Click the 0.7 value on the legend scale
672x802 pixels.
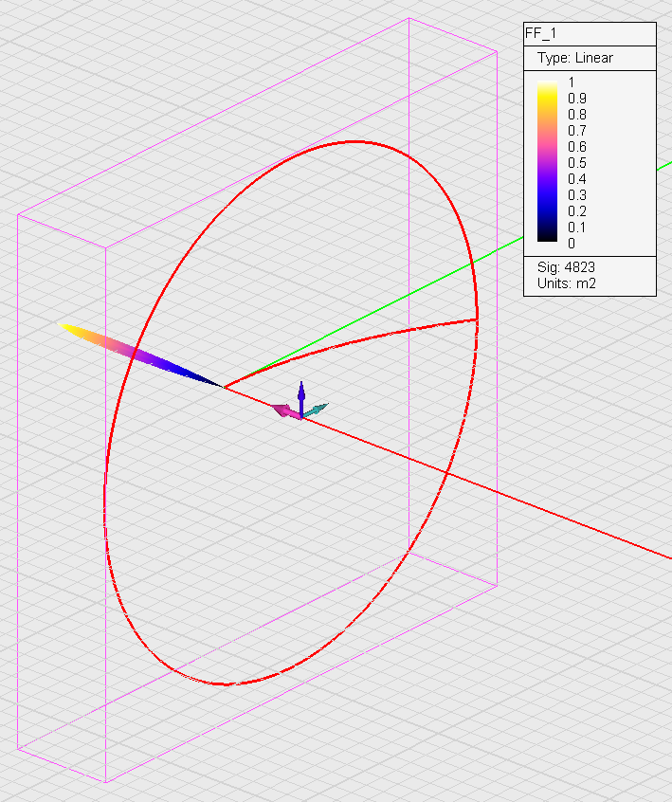point(576,131)
